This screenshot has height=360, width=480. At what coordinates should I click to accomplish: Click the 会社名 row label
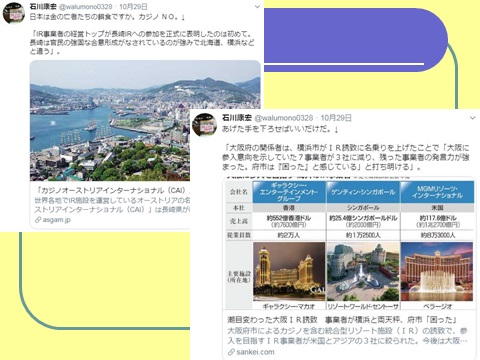[x=239, y=192]
